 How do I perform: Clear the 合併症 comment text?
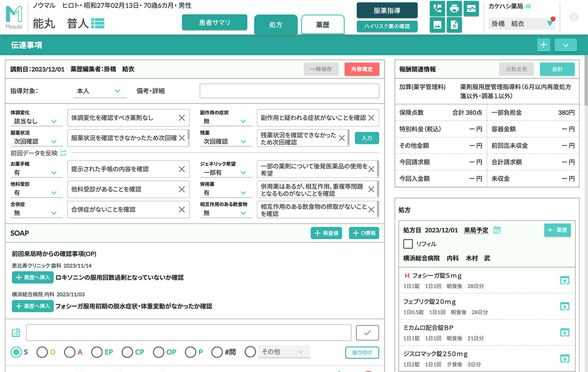pyautogui.click(x=182, y=209)
